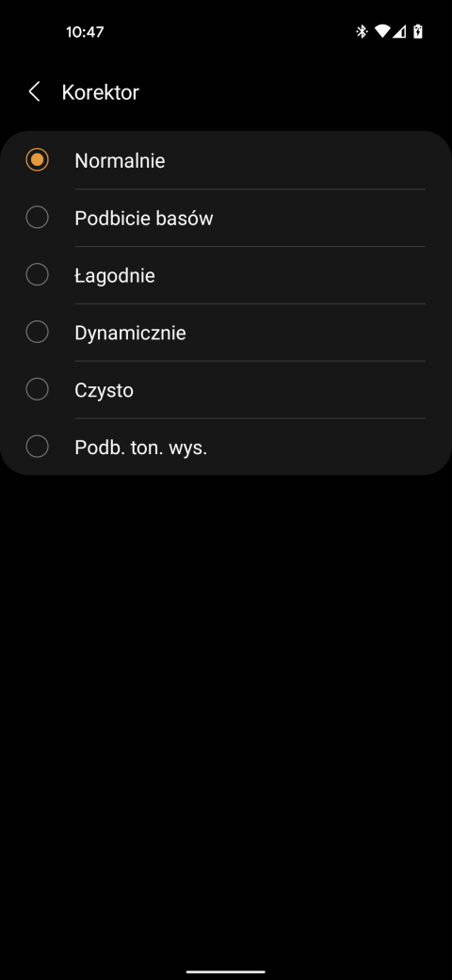Tap the Korektor screen title

coord(100,92)
